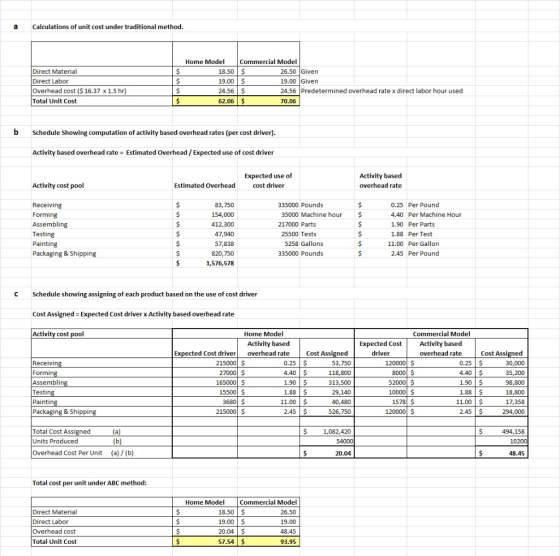Screen dimensions: 560x556
Task: Click the Home Model Packaging cost 526,750
Action: pyautogui.click(x=340, y=411)
